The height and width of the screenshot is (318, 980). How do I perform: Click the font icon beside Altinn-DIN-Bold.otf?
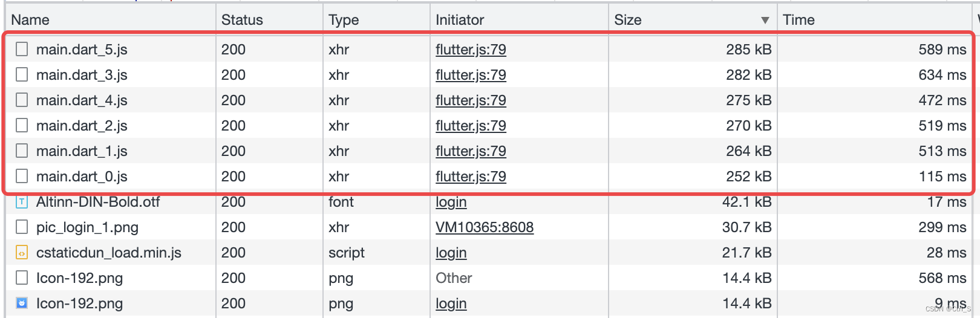click(x=22, y=202)
